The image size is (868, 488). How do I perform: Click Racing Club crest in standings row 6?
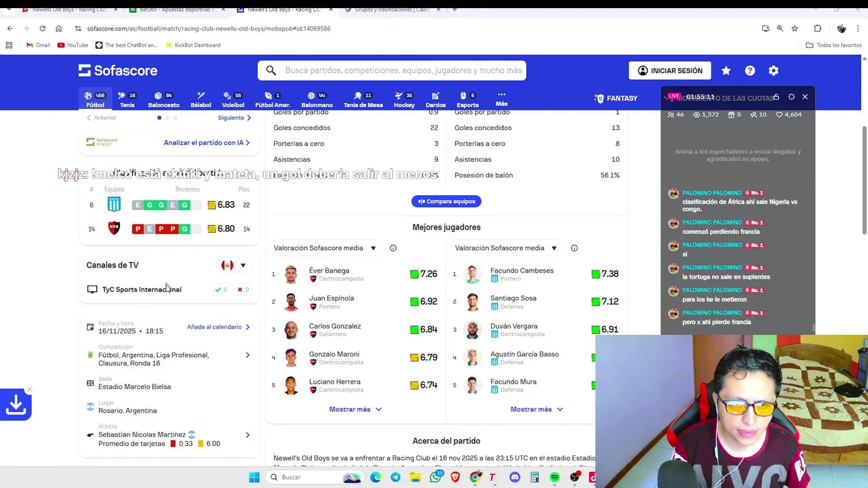tap(114, 205)
